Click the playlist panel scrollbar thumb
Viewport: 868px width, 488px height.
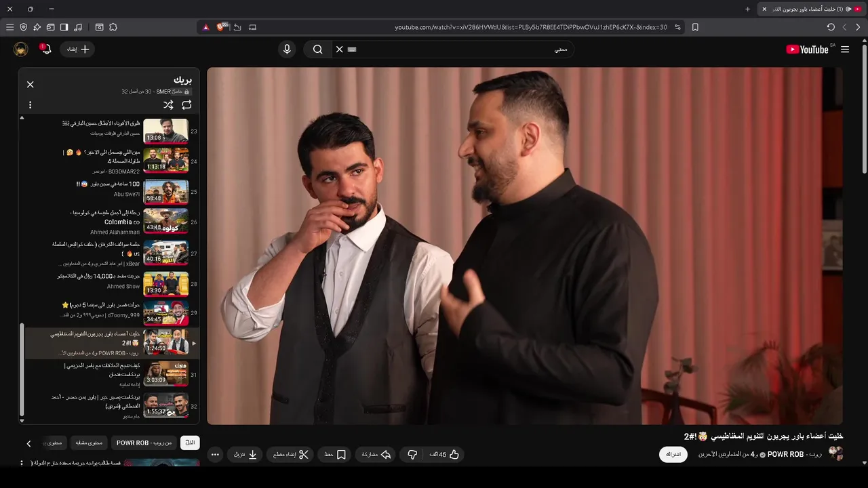point(22,369)
